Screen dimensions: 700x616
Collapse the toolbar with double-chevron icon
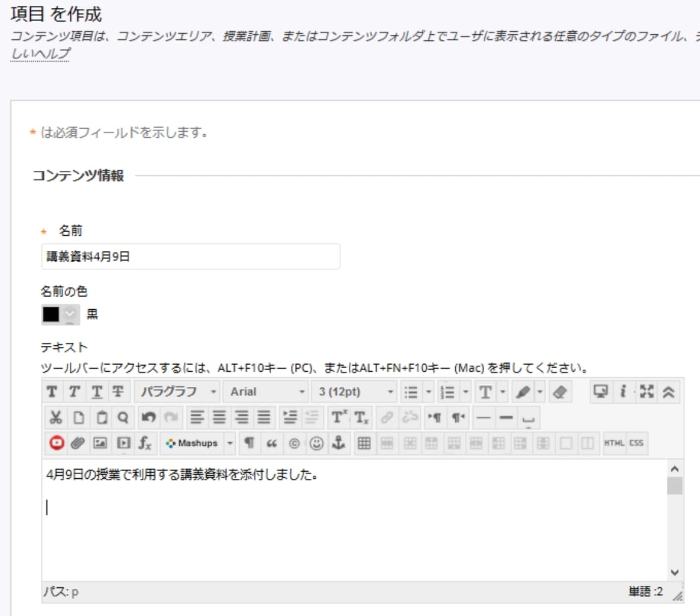point(668,392)
